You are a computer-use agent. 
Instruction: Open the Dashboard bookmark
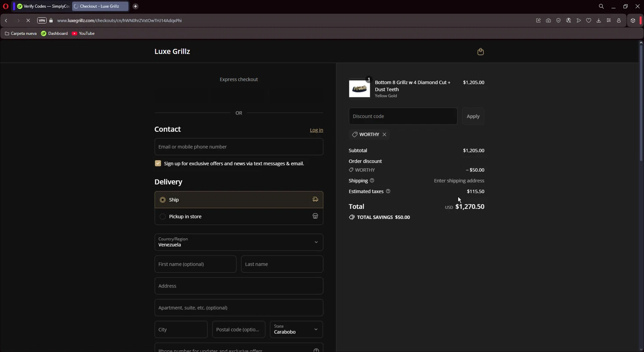pos(55,33)
